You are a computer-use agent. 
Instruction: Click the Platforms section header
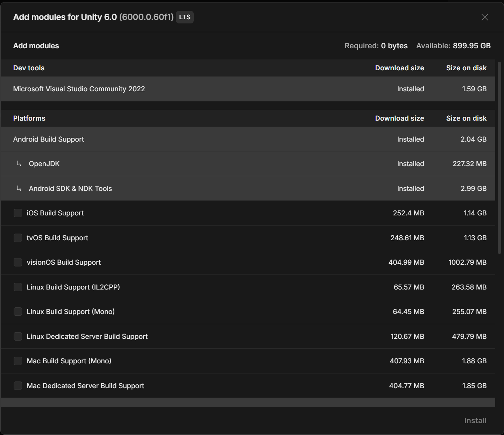point(29,118)
